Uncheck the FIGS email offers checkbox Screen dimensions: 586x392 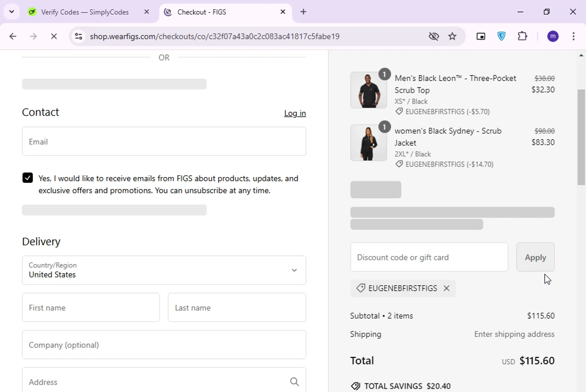[28, 178]
